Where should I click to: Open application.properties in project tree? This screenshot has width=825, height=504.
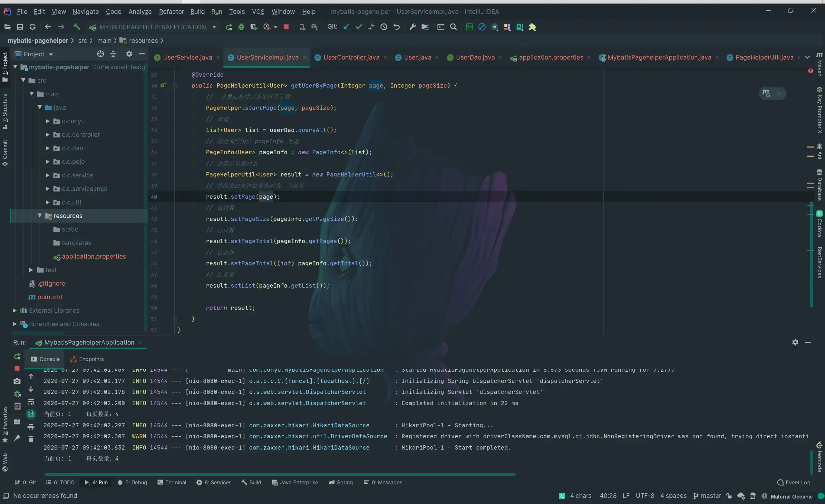[x=93, y=256]
